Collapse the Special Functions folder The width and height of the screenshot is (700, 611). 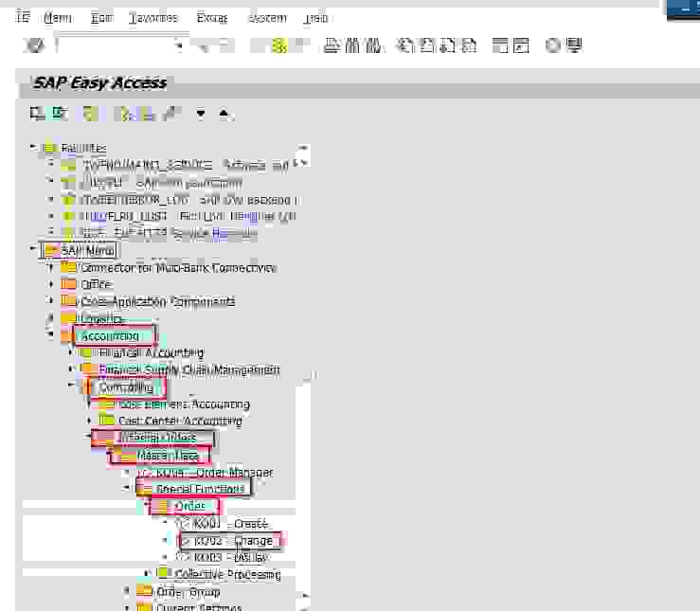pyautogui.click(x=126, y=488)
